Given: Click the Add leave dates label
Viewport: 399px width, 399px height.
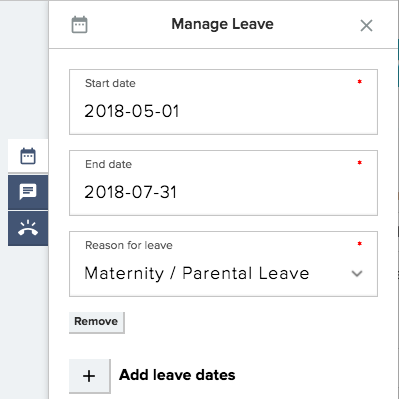Looking at the screenshot, I should coord(177,375).
